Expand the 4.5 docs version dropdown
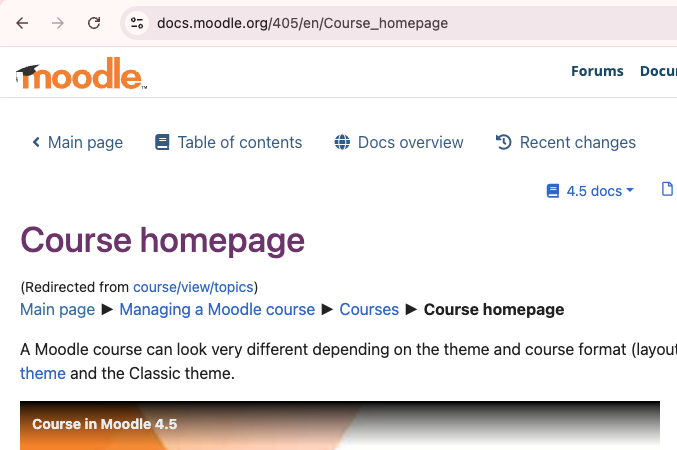Image resolution: width=677 pixels, height=450 pixels. [599, 191]
